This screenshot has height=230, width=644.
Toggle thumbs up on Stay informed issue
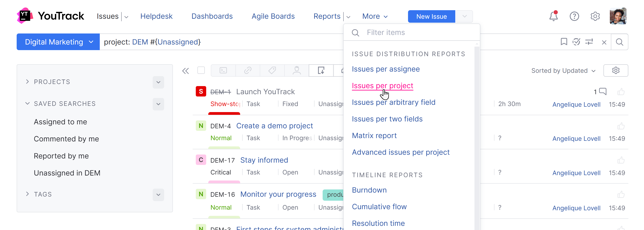(621, 160)
